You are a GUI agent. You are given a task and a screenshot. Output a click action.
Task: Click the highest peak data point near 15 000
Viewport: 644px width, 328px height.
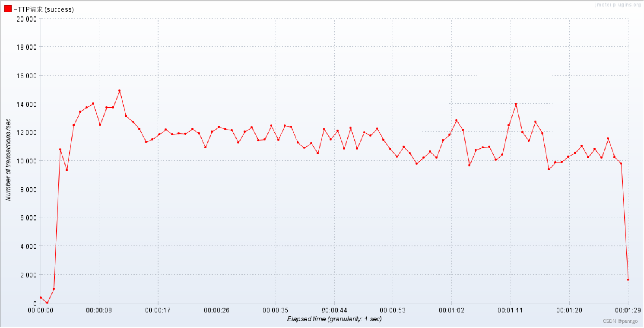point(119,91)
